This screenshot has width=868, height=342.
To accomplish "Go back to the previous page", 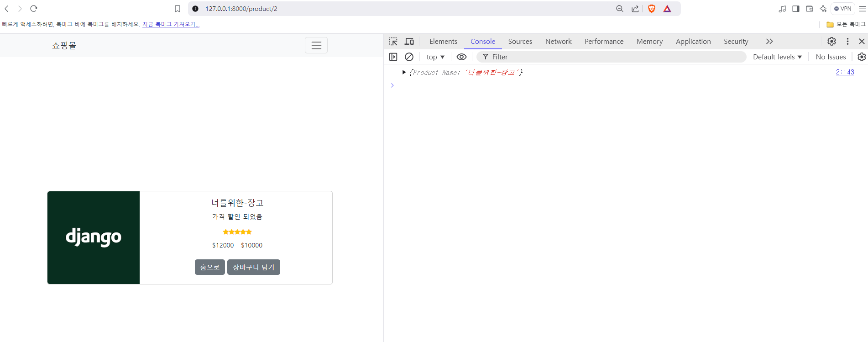I will (7, 9).
